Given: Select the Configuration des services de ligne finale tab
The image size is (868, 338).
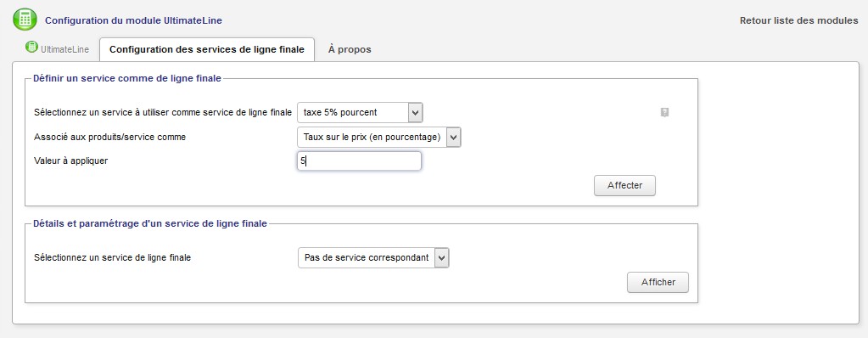Looking at the screenshot, I should 207,49.
